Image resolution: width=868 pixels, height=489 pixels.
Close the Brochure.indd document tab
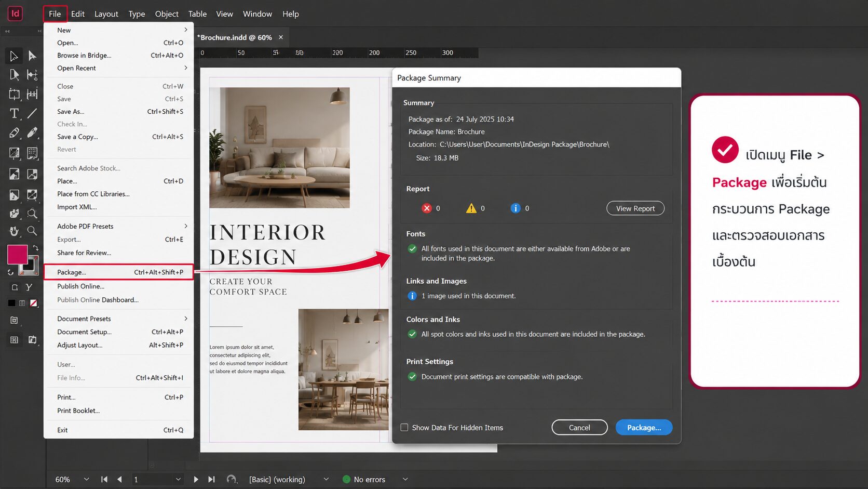tap(281, 37)
